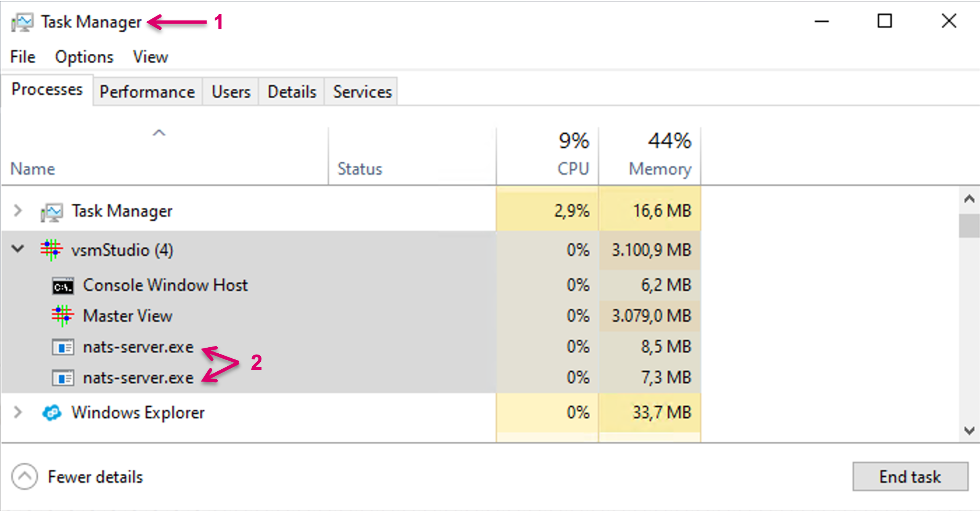Click the Console Window Host icon
The width and height of the screenshot is (980, 511).
(x=63, y=286)
